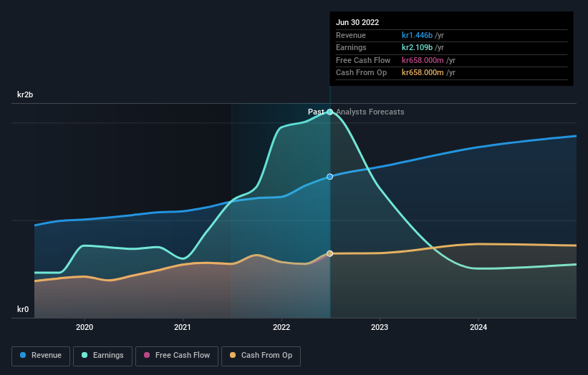Click the 2020 x-axis label

85,327
